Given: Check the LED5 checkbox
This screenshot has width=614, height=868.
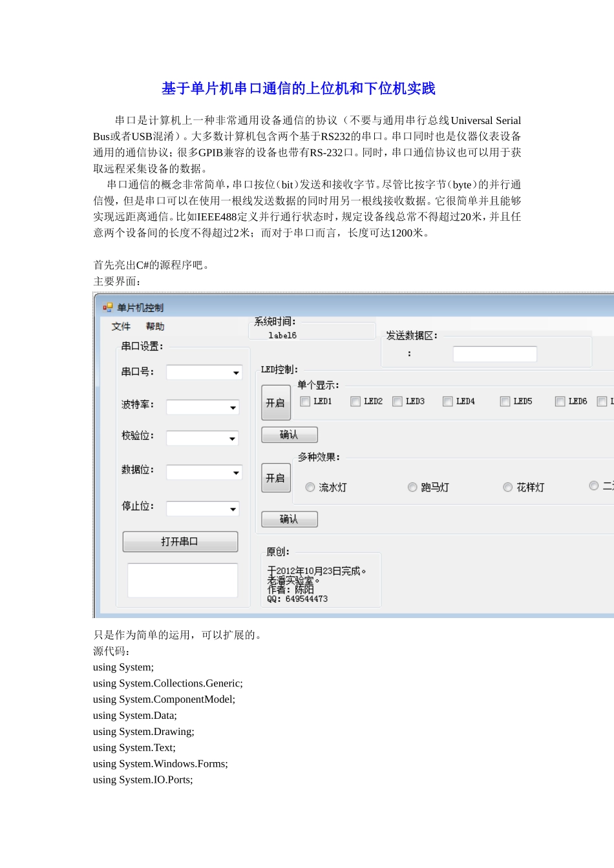Looking at the screenshot, I should 505,402.
